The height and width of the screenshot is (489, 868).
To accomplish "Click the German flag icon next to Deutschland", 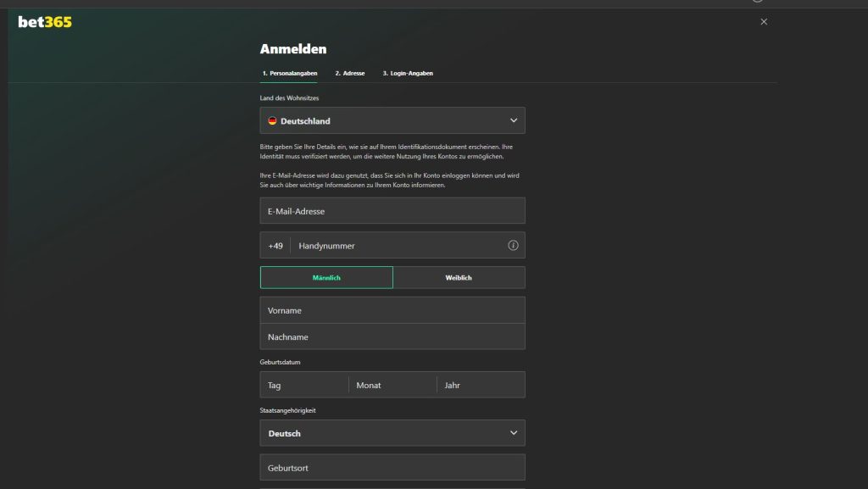I will (x=272, y=121).
